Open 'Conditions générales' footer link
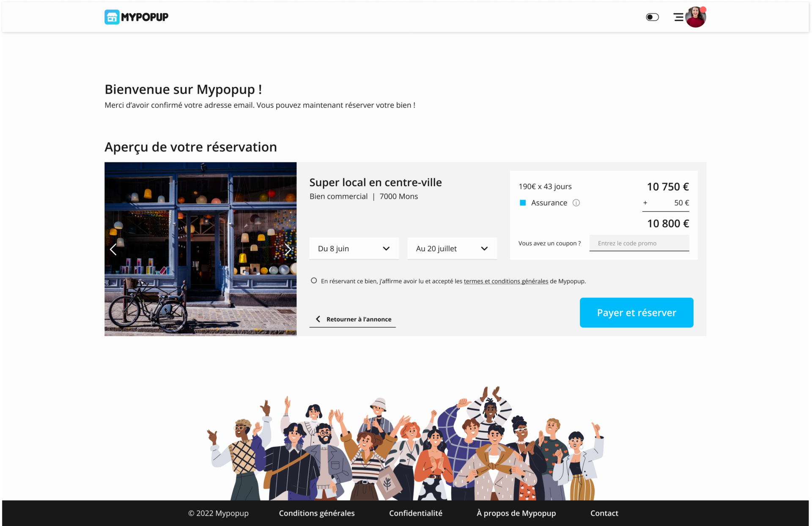Image resolution: width=812 pixels, height=526 pixels. coord(317,513)
